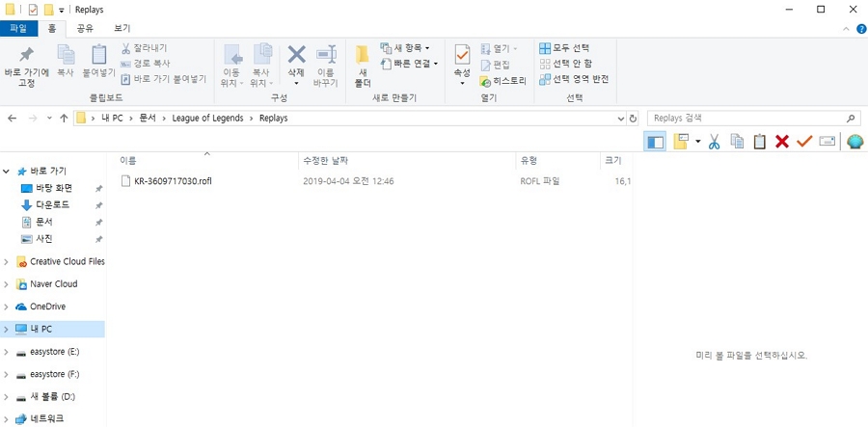Viewport: 868px width, 427px height.
Task: Create a folder with 새 폴더
Action: 362,66
